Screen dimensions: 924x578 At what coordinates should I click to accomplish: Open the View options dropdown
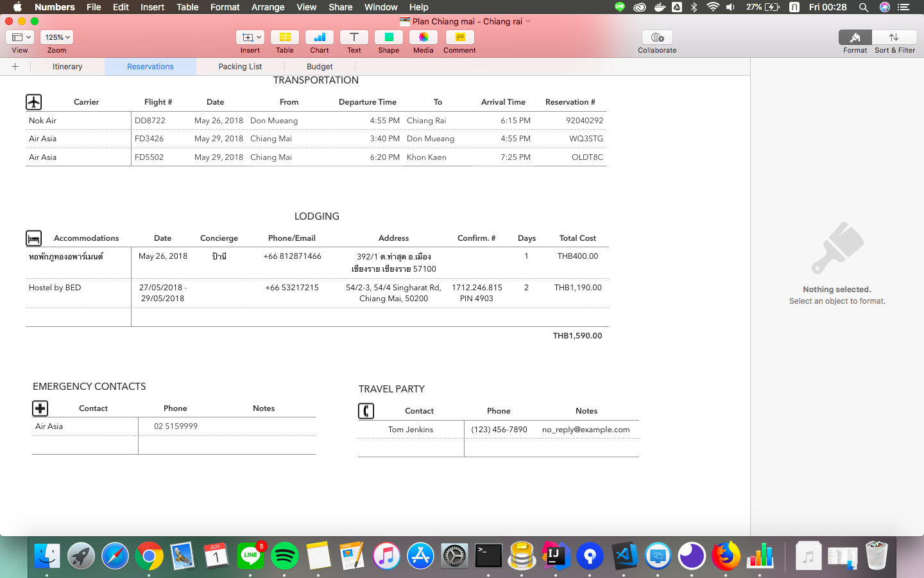[x=21, y=37]
